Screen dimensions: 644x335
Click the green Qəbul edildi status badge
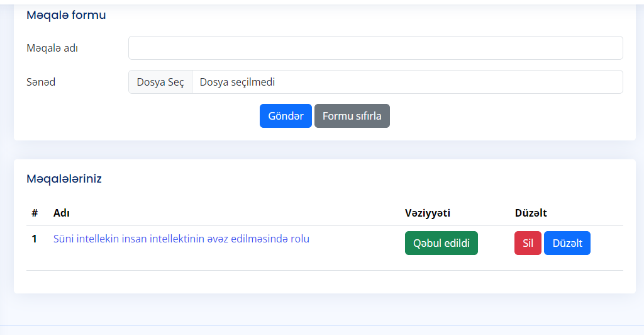pos(441,243)
